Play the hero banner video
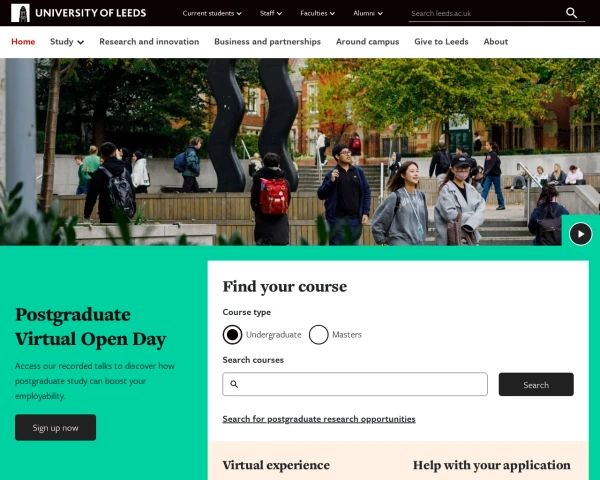The image size is (600, 480). 580,233
